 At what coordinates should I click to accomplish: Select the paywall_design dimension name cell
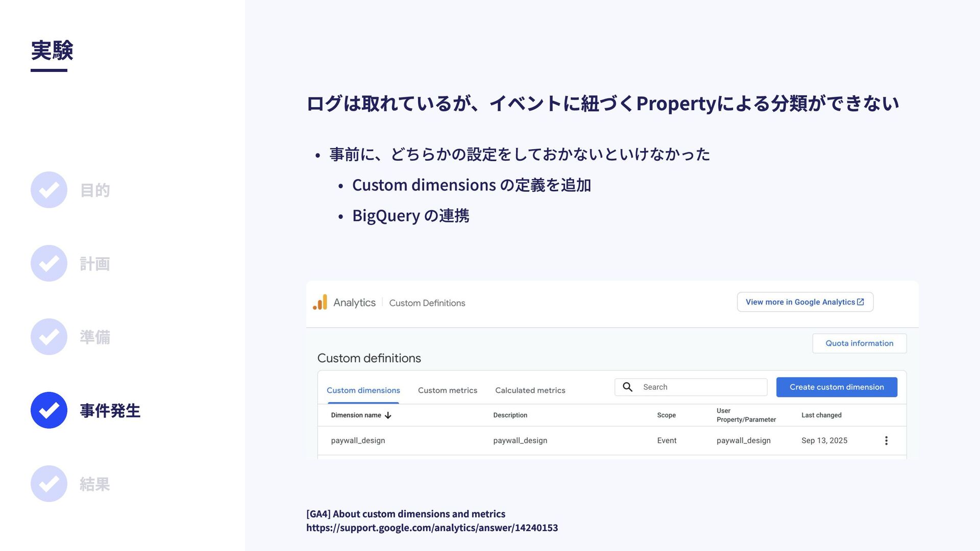tap(358, 440)
